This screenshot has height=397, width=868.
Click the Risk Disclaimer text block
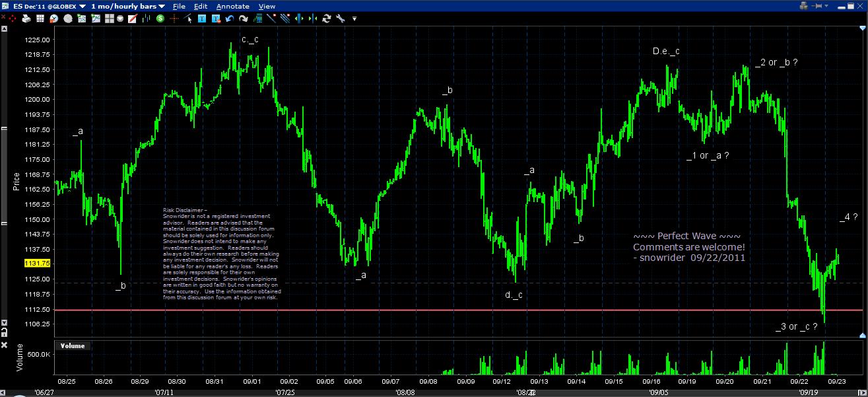tap(222, 256)
